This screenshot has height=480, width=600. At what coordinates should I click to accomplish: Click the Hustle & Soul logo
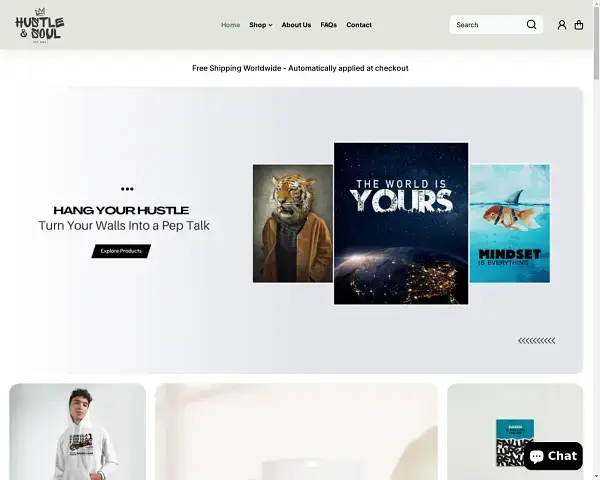pyautogui.click(x=40, y=25)
